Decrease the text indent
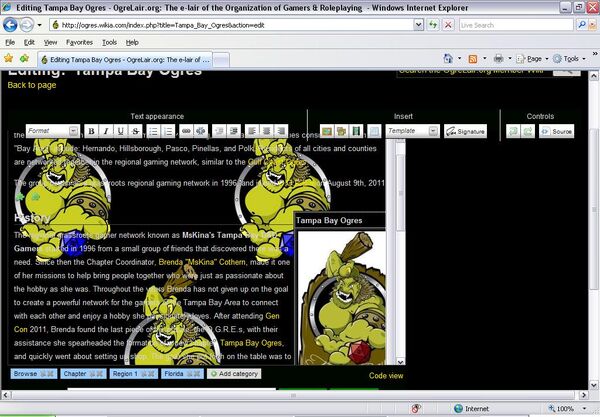600x417 pixels. click(219, 131)
